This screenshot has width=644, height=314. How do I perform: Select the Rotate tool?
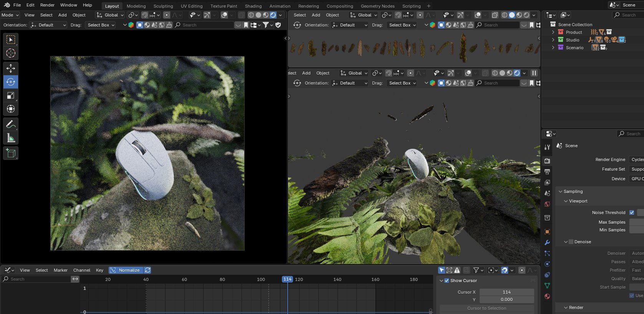coord(11,82)
